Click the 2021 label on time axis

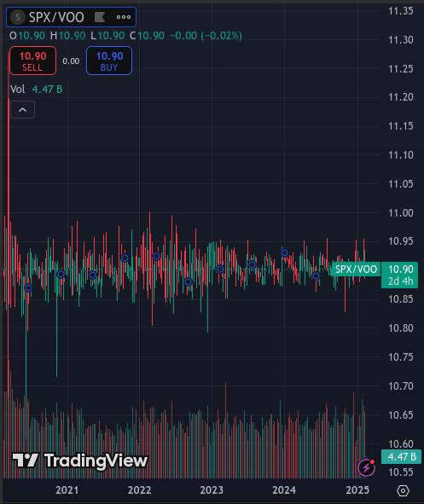click(x=67, y=490)
